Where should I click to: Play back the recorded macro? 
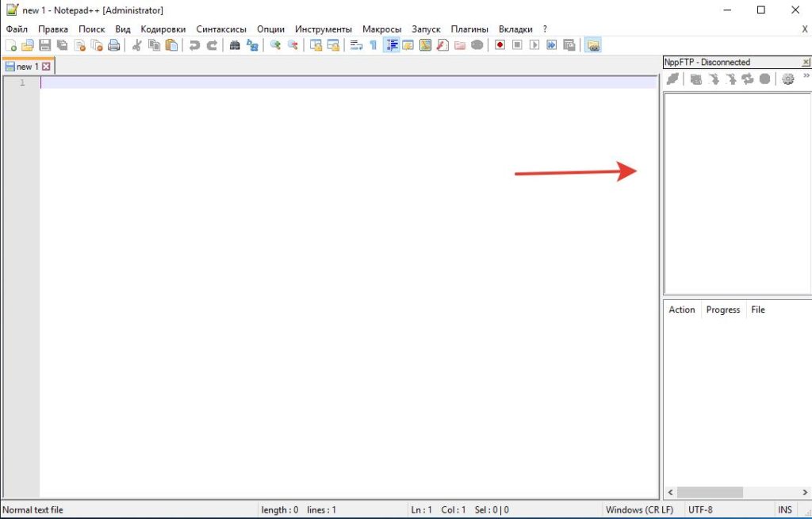[534, 45]
